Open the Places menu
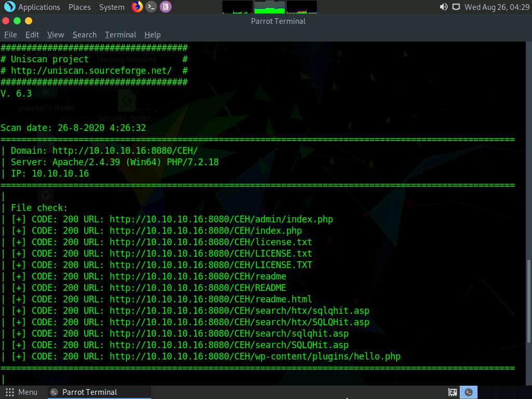 point(79,7)
